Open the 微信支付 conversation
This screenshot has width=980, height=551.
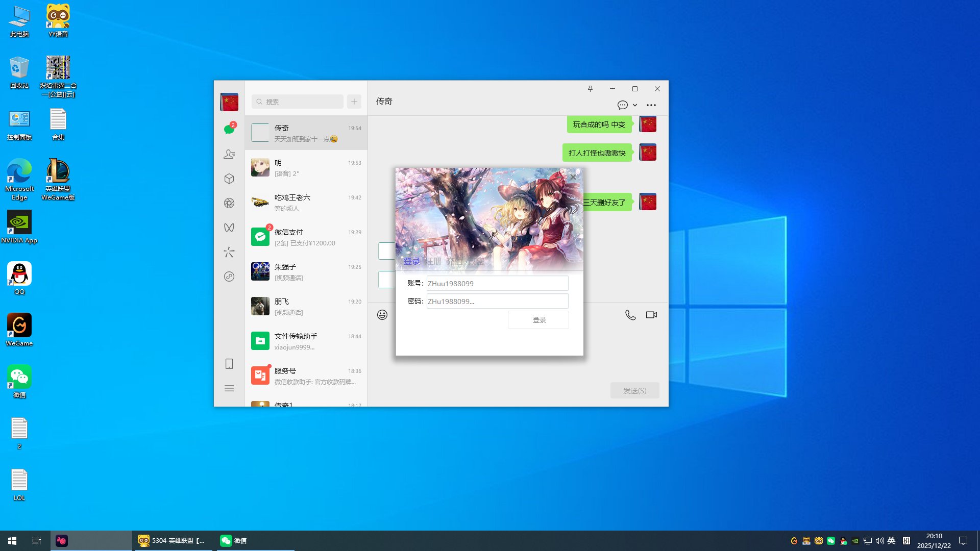[x=306, y=237]
